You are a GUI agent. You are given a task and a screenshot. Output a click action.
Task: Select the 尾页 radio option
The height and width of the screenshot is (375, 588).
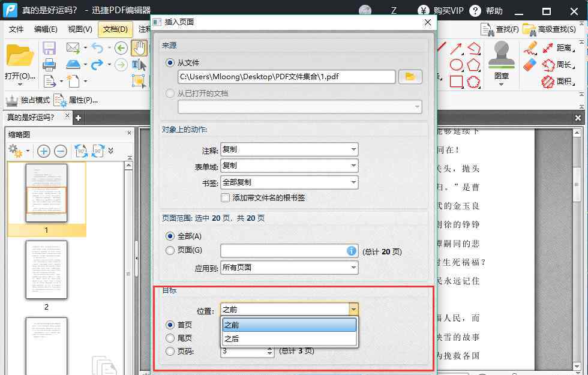tap(170, 338)
